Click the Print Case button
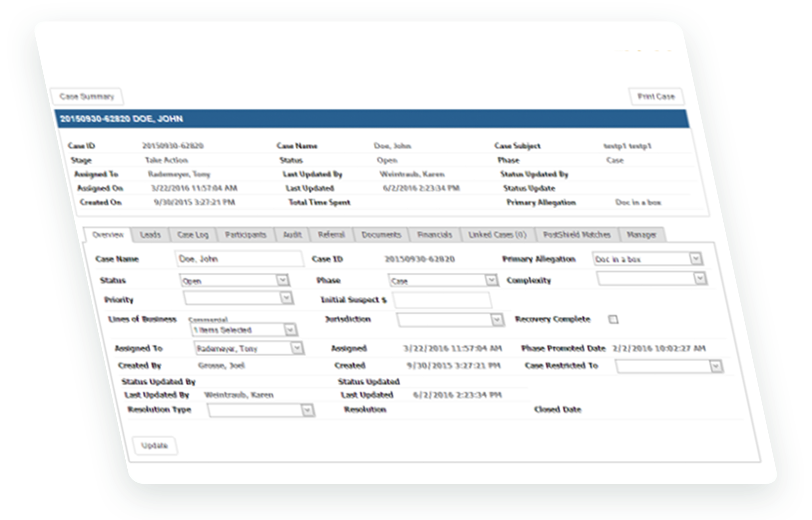The image size is (812, 520). (x=656, y=97)
